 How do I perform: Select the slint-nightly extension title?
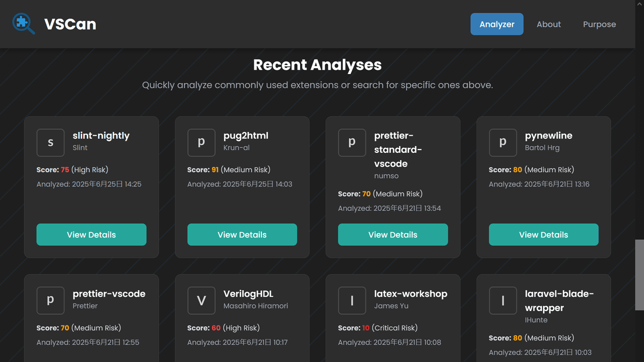(101, 136)
